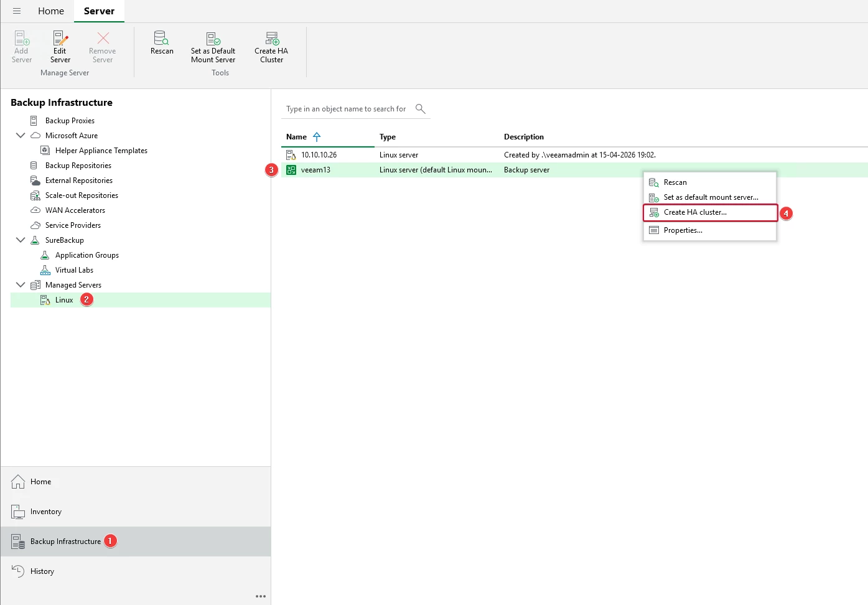Select the Microsoft Azure cloud icon
The width and height of the screenshot is (868, 605).
35,136
